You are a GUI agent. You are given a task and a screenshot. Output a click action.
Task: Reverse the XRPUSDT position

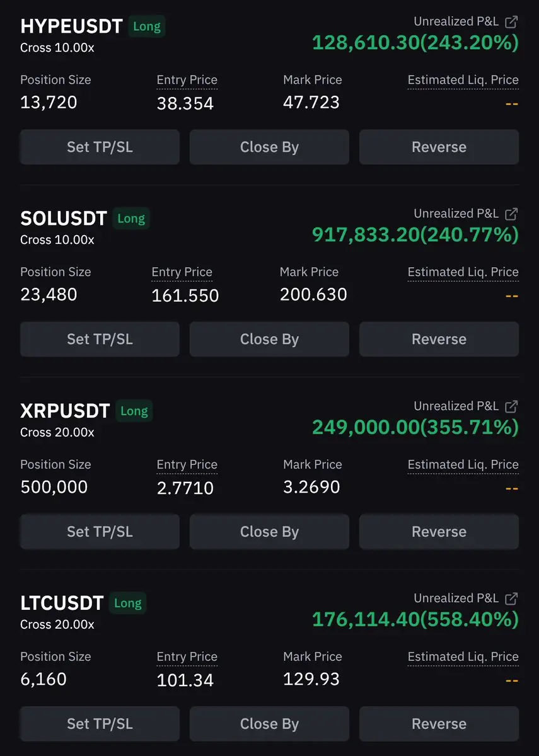point(439,531)
